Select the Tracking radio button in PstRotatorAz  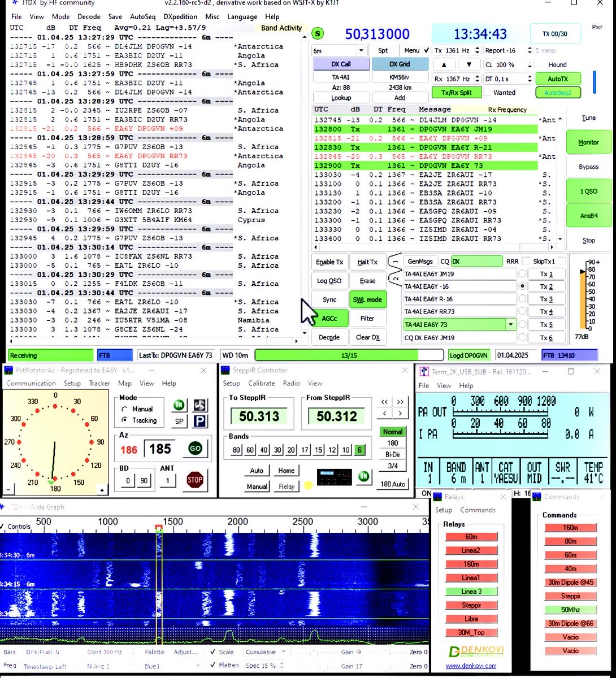[124, 420]
